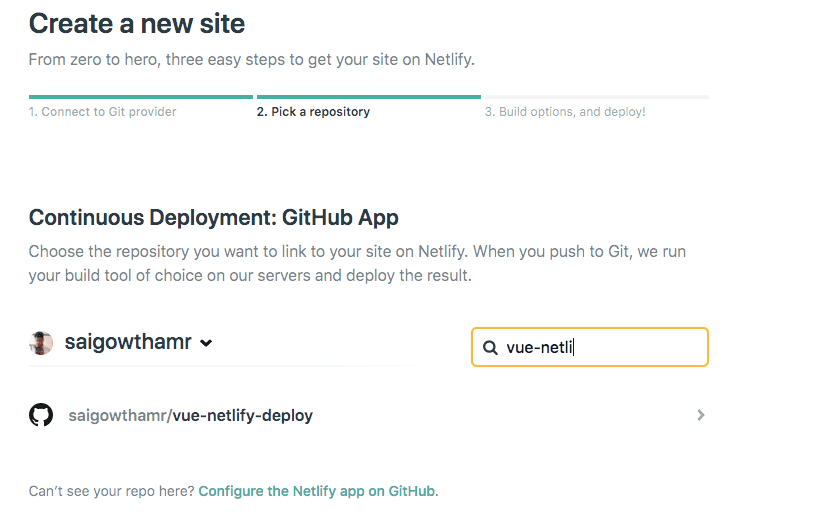Click the green progress bar above Connect to Git provider

click(141, 97)
